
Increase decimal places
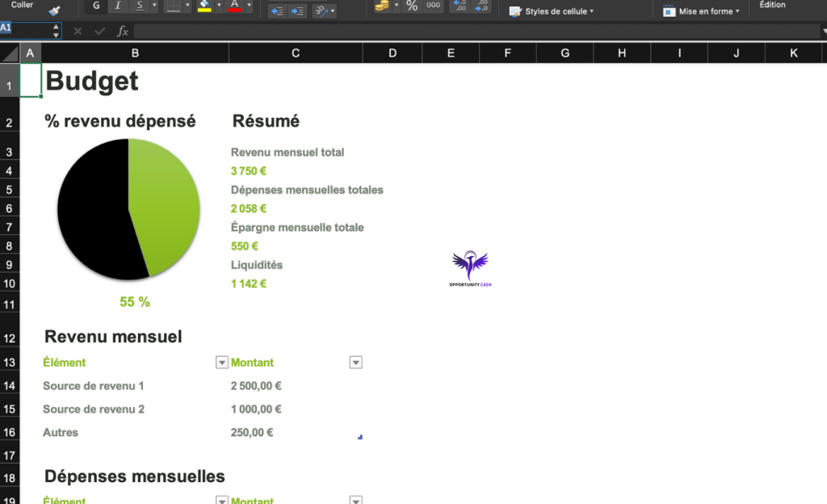[460, 6]
